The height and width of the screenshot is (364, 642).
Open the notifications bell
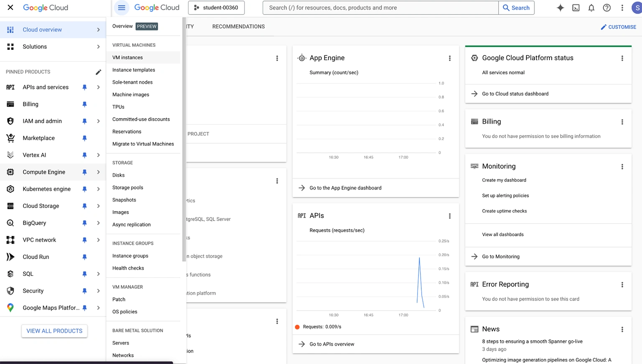pyautogui.click(x=591, y=8)
